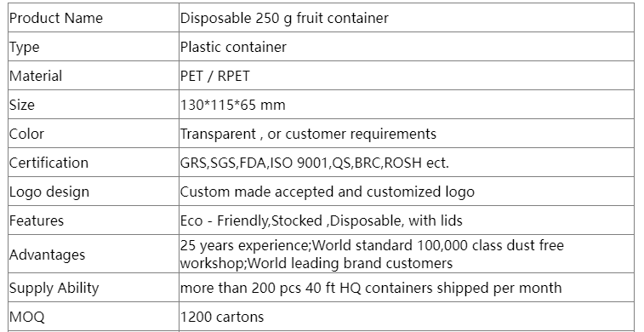Select the Disposable 250 g fruit container text

coord(284,18)
